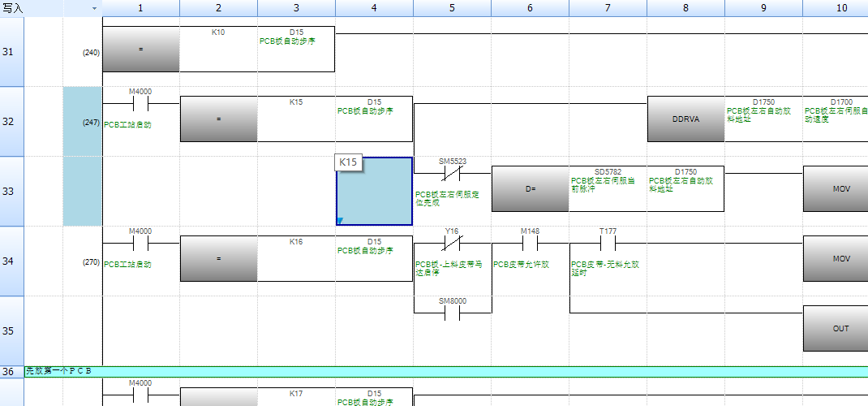The width and height of the screenshot is (868, 406).
Task: Click the M148 contact symbol
Action: point(530,243)
